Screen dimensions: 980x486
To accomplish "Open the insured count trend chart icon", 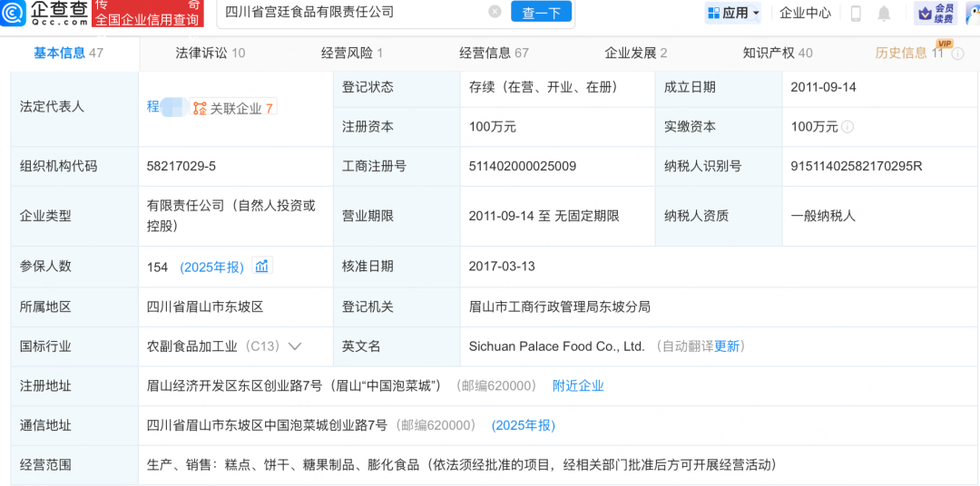I will point(262,266).
